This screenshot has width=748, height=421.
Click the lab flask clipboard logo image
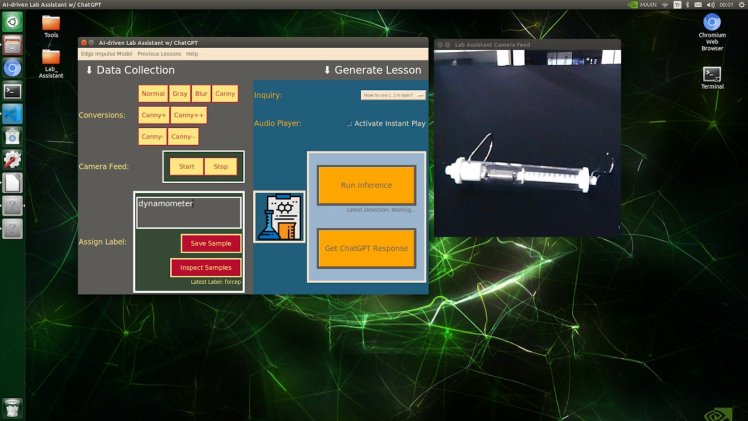pyautogui.click(x=280, y=216)
